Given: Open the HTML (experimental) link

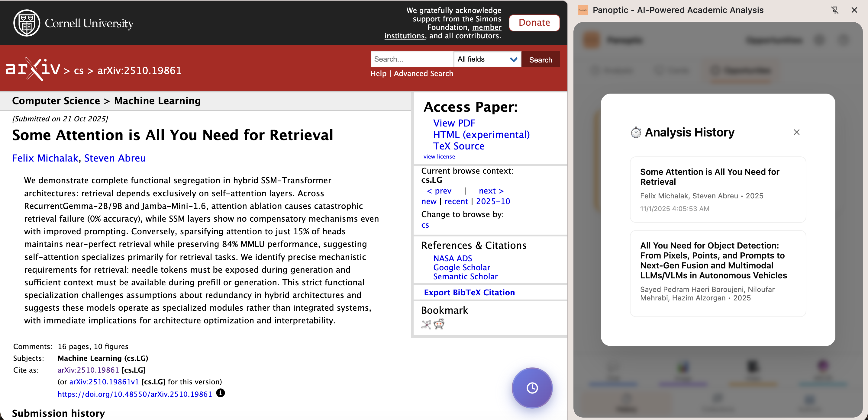Looking at the screenshot, I should click(x=481, y=134).
